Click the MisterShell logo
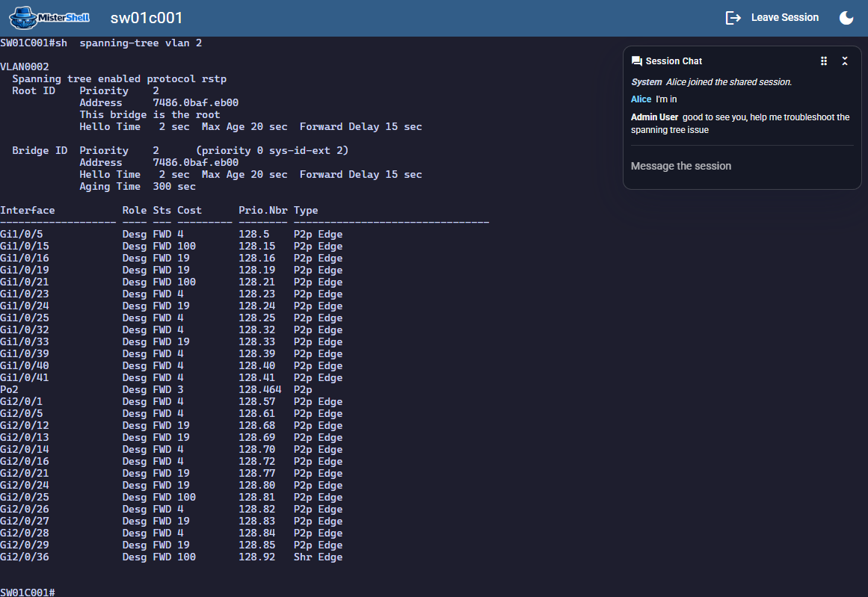 pos(49,18)
